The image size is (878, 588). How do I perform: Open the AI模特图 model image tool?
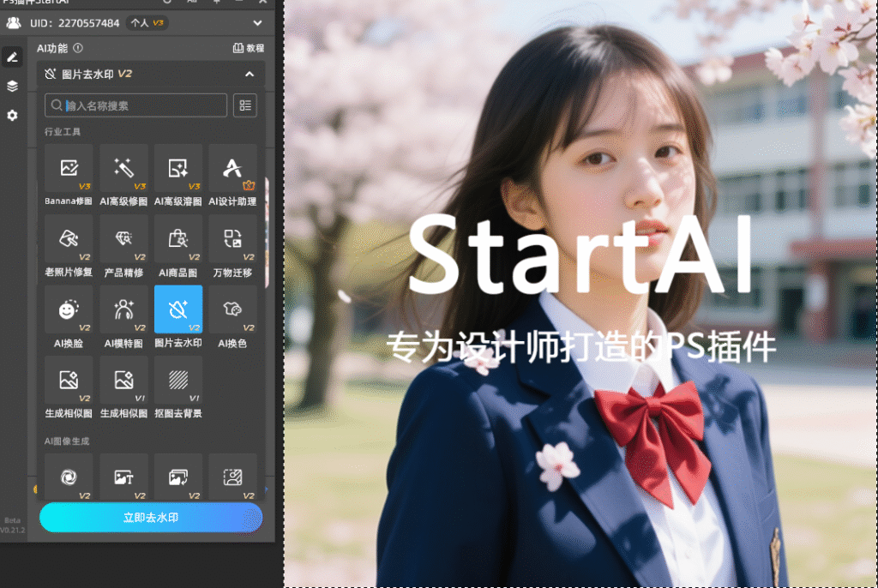tap(123, 310)
